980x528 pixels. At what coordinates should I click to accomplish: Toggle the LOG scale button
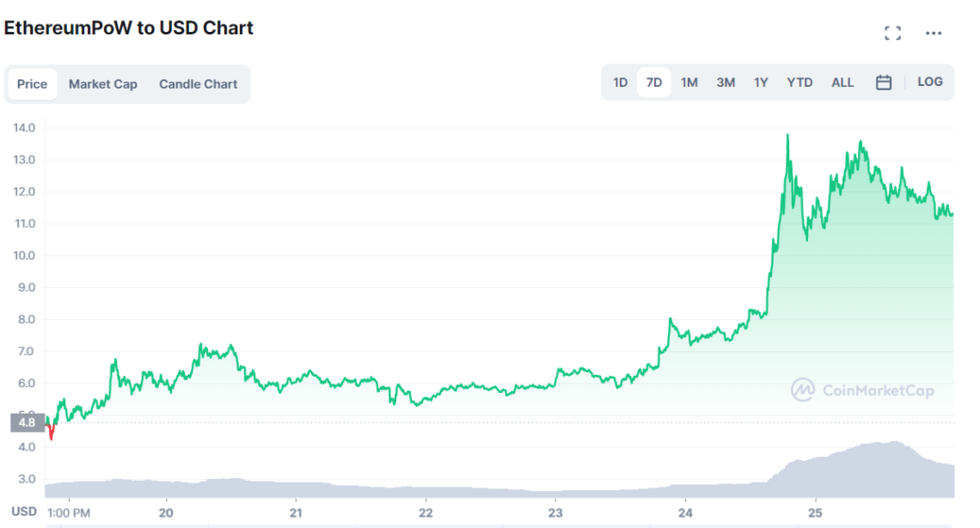click(930, 83)
